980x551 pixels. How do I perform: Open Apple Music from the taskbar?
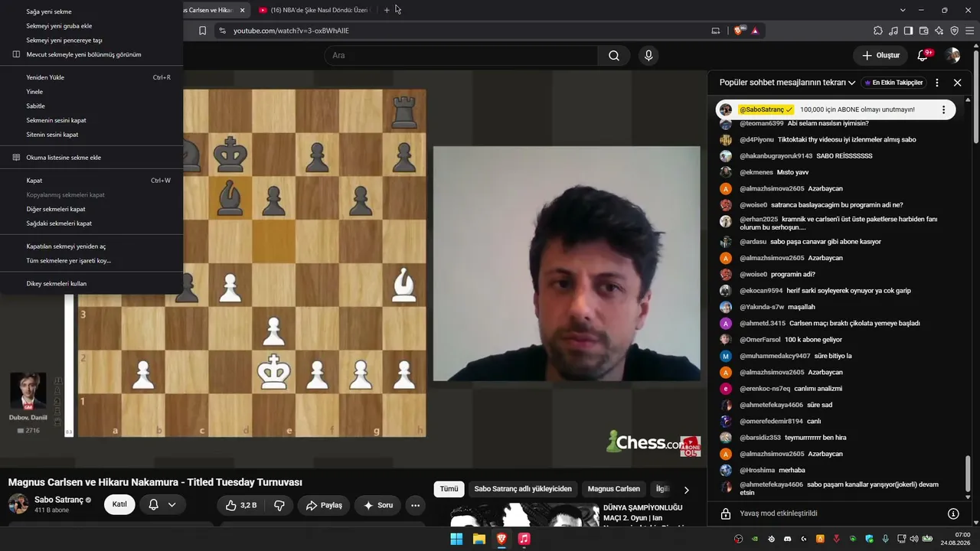click(524, 539)
